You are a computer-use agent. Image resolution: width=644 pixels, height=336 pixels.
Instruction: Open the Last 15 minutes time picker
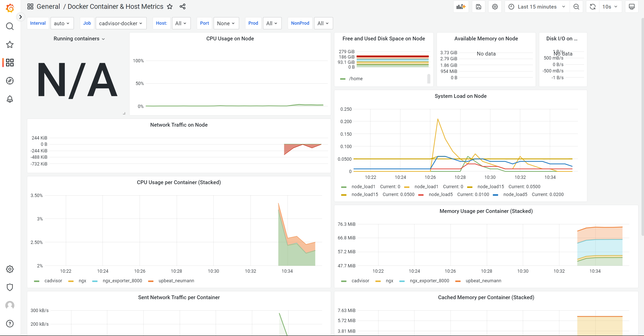537,7
